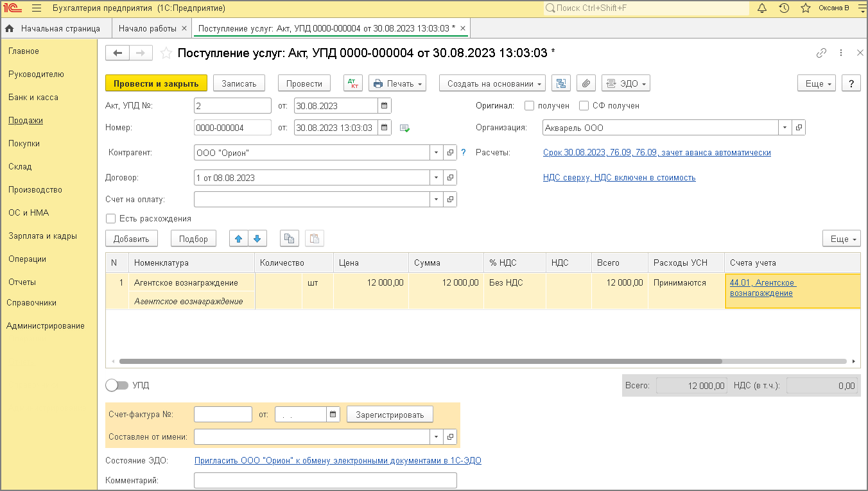Viewport: 868px width, 491px height.
Task: Open calendar for Акт date 30.08.2023
Action: [x=384, y=106]
